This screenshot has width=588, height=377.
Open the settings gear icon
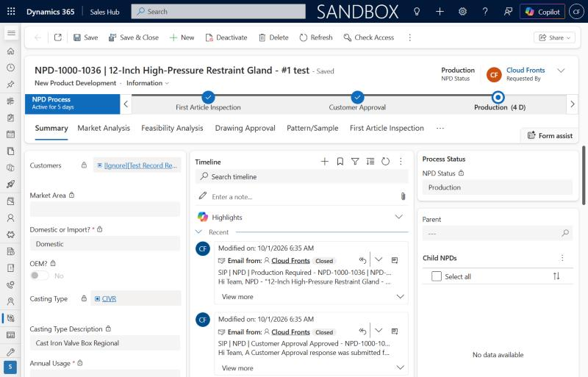[x=463, y=12]
